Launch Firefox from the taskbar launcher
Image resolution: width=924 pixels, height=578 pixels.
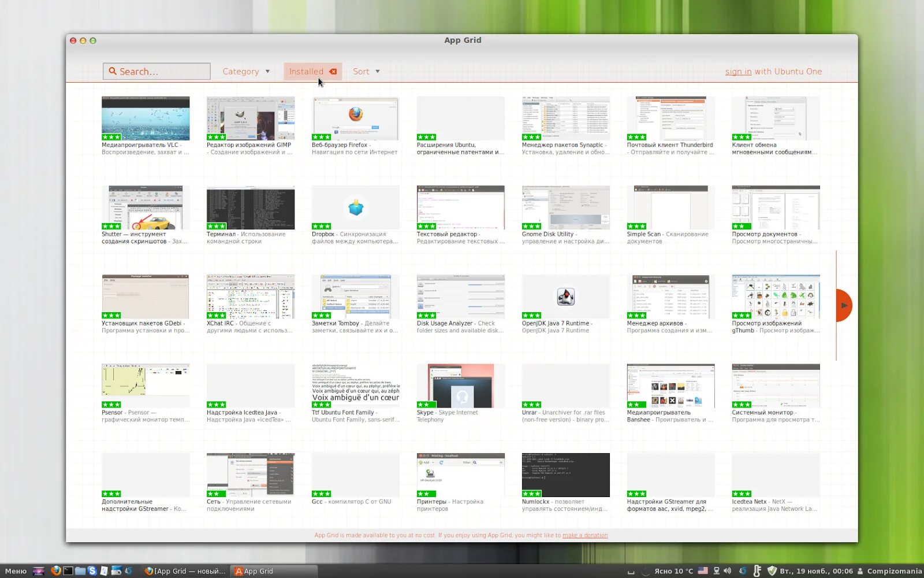point(55,571)
